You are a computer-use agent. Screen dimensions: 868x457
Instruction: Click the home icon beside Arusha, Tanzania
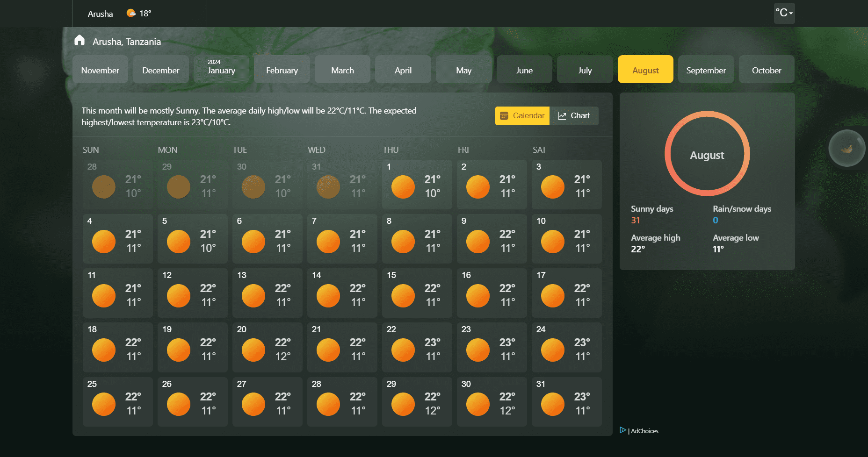point(80,41)
